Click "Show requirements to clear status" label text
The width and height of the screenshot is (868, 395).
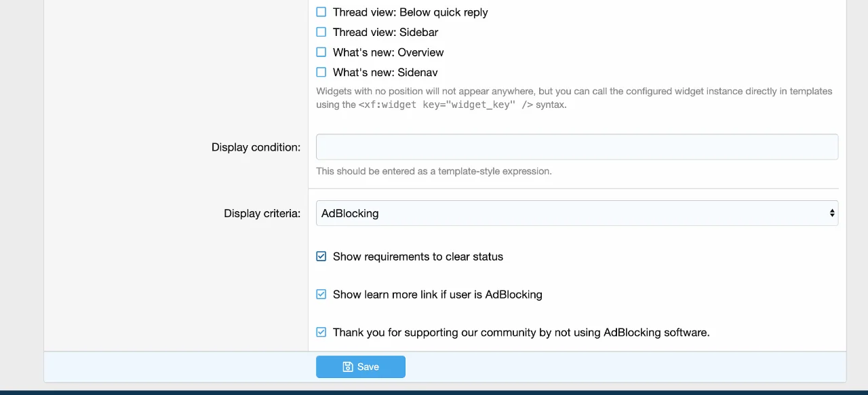click(x=418, y=257)
